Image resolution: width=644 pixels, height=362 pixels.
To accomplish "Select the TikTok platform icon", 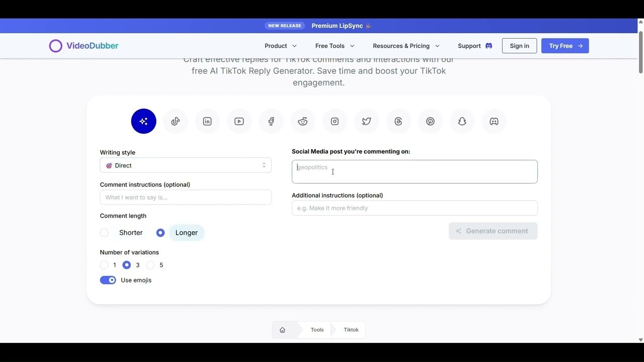I will (176, 121).
